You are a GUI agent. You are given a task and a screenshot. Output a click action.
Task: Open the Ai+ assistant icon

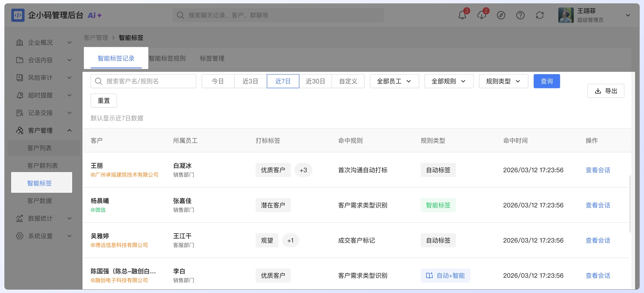[94, 15]
